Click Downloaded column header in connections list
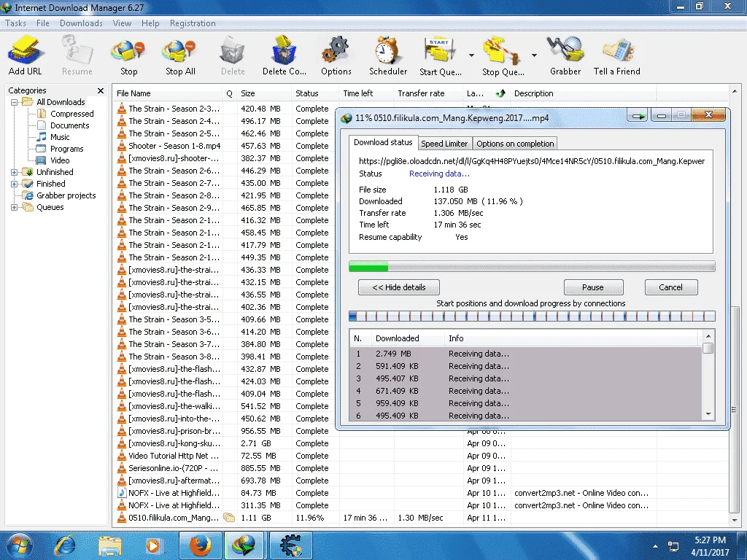The height and width of the screenshot is (560, 747). (x=407, y=338)
